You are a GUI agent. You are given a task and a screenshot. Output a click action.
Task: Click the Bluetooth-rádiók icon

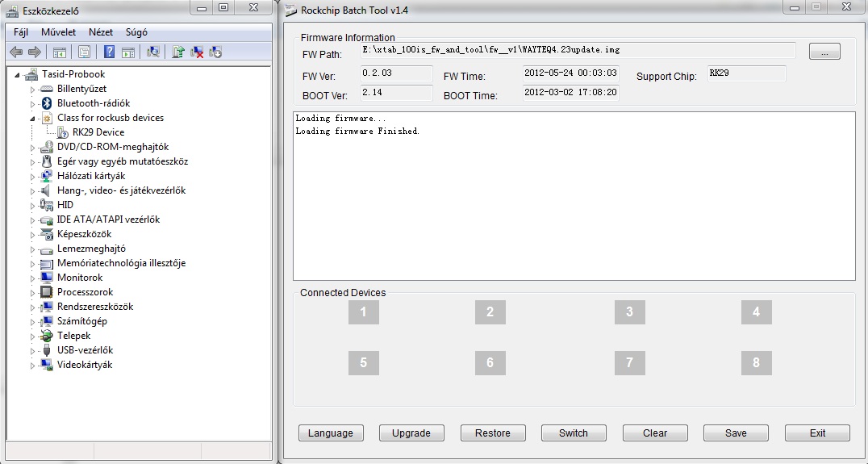[x=47, y=103]
